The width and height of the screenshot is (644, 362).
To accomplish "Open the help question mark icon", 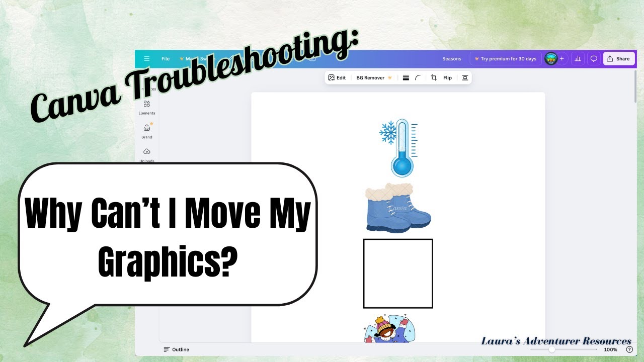I will tap(629, 349).
